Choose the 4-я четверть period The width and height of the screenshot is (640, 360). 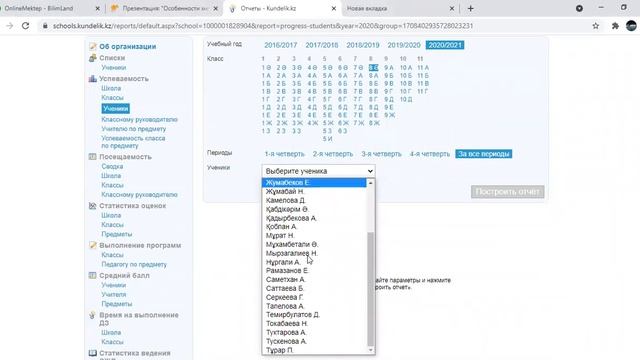tap(430, 154)
